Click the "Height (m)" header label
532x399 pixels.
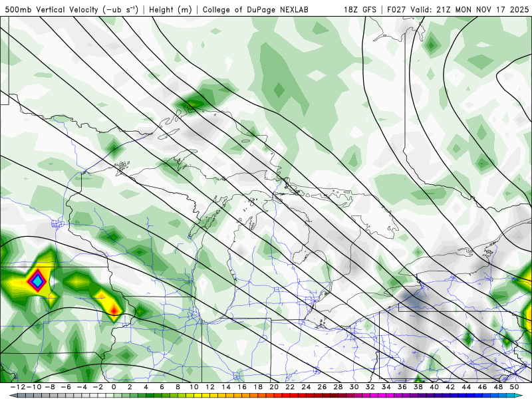pos(171,10)
